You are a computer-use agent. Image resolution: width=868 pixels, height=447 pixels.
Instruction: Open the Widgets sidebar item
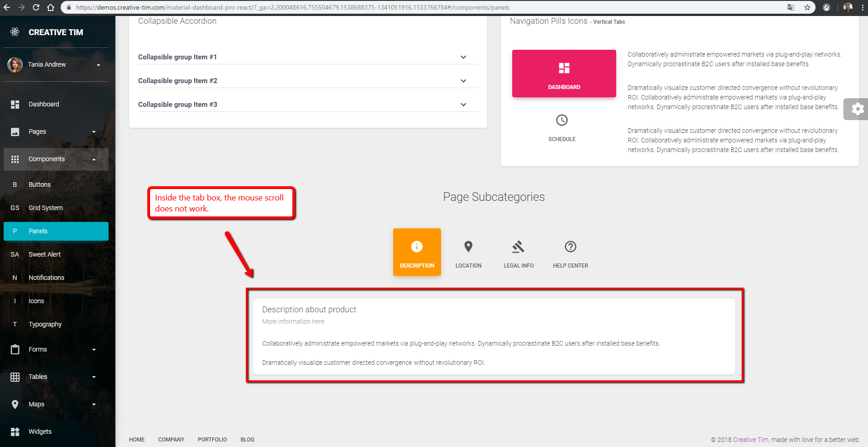40,431
